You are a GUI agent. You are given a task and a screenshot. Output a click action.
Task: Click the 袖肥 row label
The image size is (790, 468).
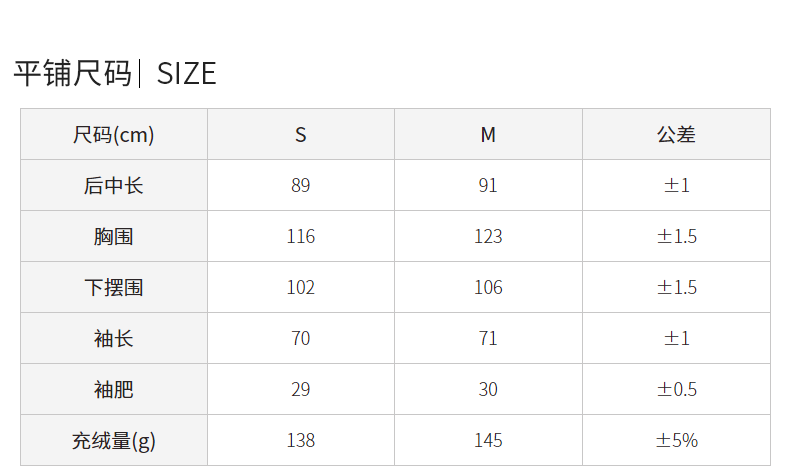tap(114, 389)
